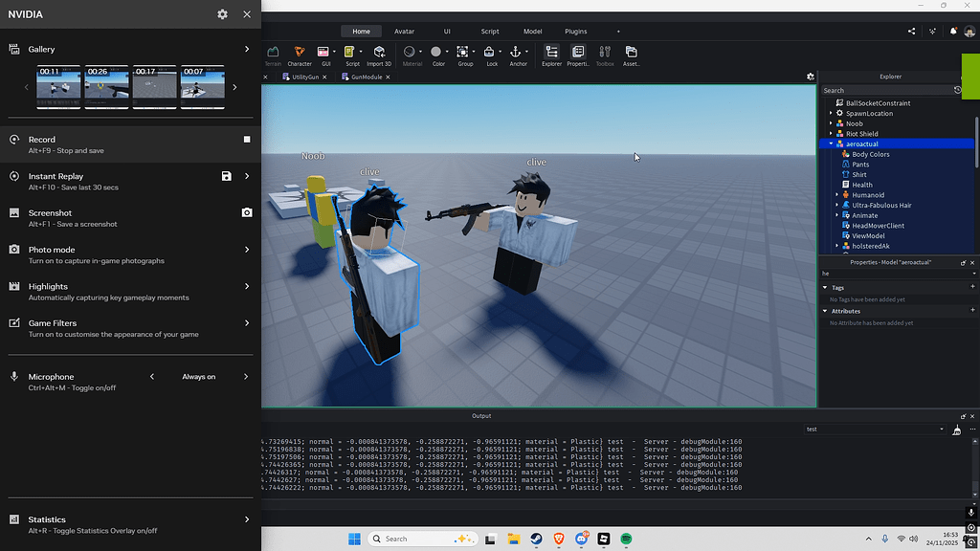Open the Toolbox
Screen dimensions: 980x551
[605, 53]
